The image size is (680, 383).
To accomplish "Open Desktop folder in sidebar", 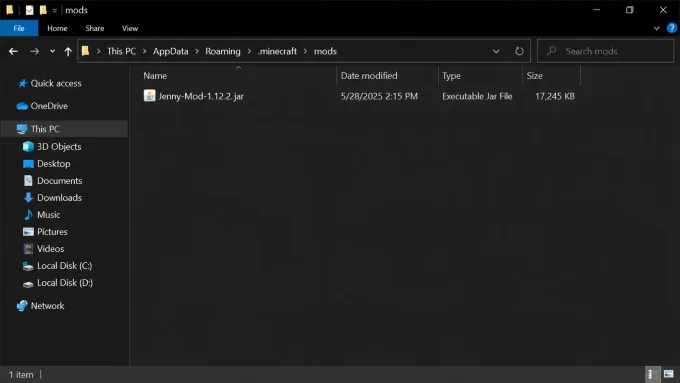I will [53, 164].
